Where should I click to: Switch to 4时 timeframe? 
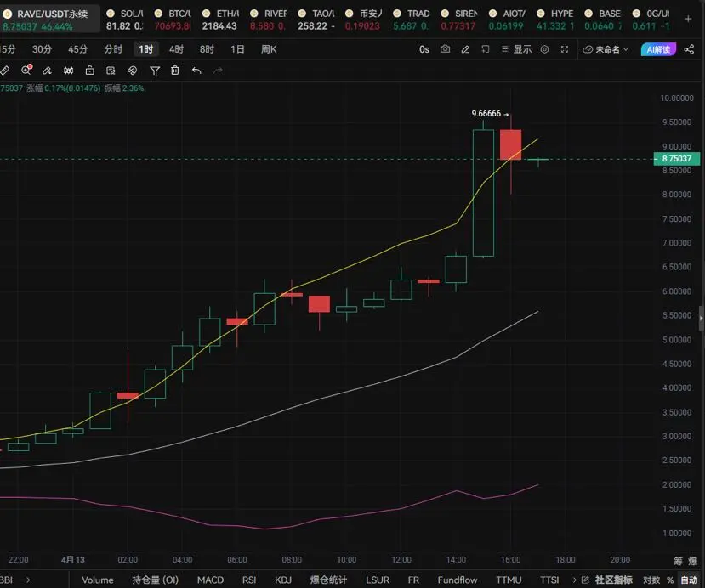176,49
